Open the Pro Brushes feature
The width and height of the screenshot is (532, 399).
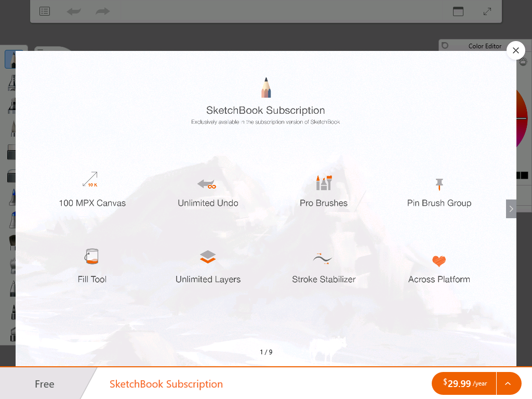tap(324, 182)
